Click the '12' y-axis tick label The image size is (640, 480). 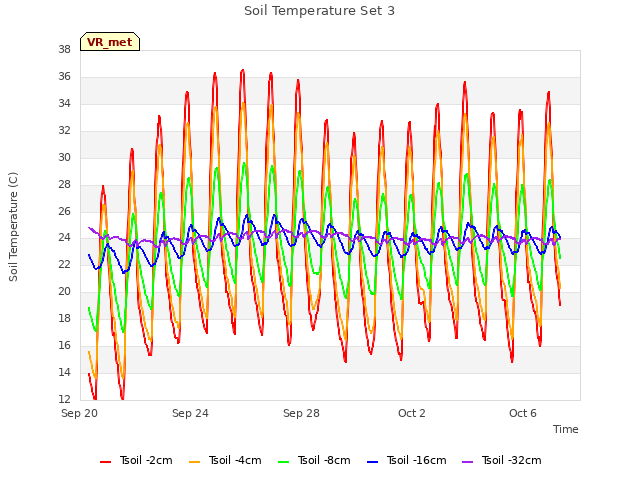pos(64,399)
